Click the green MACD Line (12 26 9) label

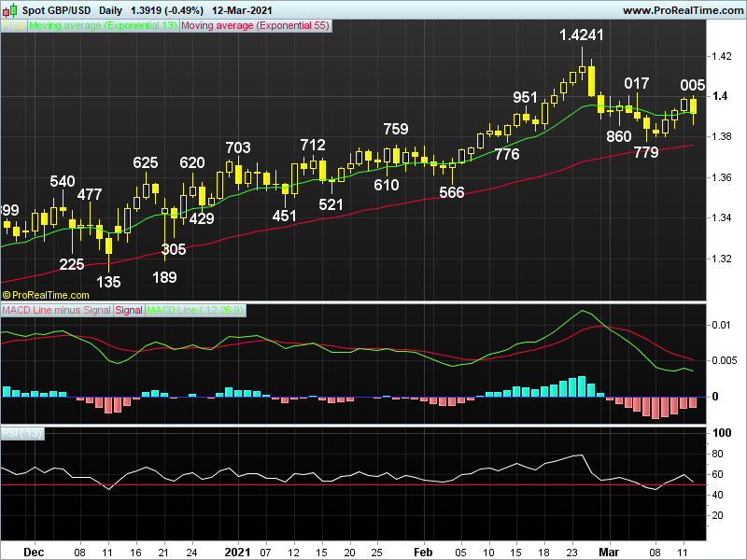coord(195,310)
